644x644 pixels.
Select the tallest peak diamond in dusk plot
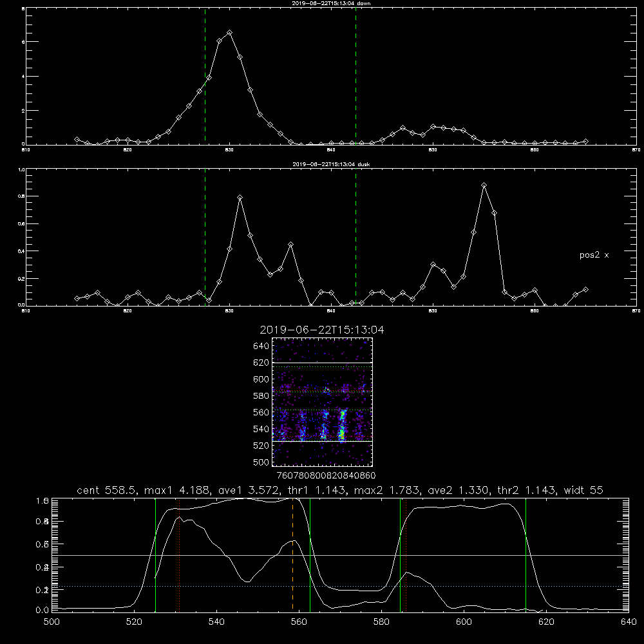click(484, 185)
